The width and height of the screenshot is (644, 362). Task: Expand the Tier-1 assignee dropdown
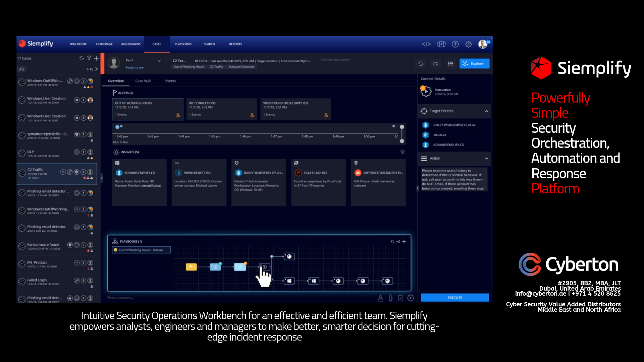(159, 61)
